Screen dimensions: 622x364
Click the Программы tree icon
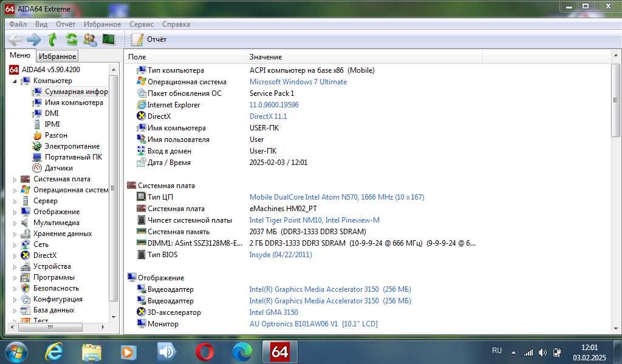(26, 277)
